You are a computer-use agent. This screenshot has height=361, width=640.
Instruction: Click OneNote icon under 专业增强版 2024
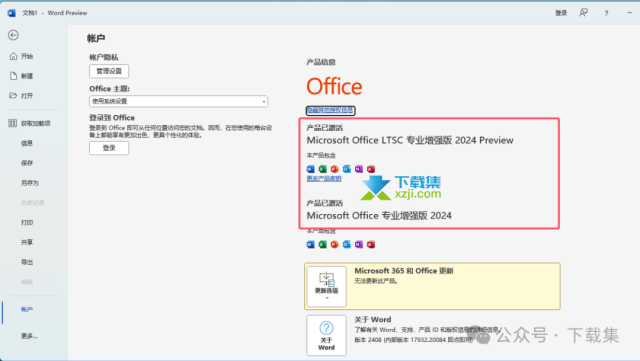(359, 245)
